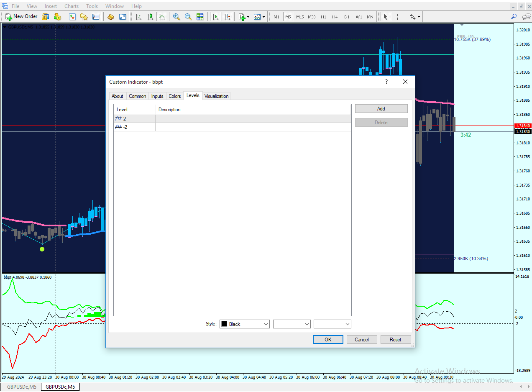This screenshot has height=392, width=532.
Task: Click the Level column header
Action: [135, 110]
